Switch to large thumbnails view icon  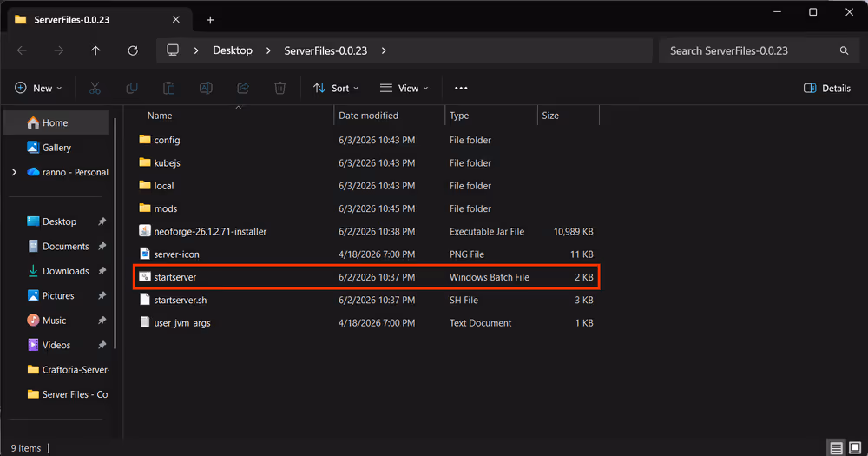(x=855, y=447)
